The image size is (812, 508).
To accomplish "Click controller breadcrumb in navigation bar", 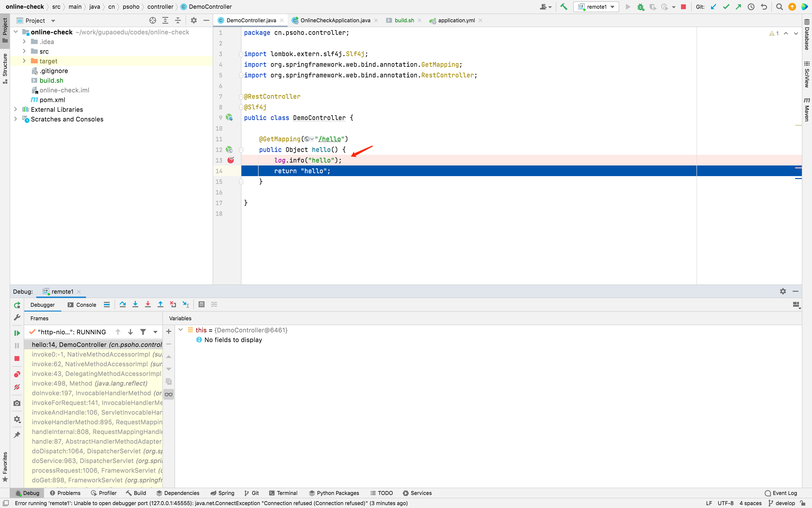I will click(160, 7).
